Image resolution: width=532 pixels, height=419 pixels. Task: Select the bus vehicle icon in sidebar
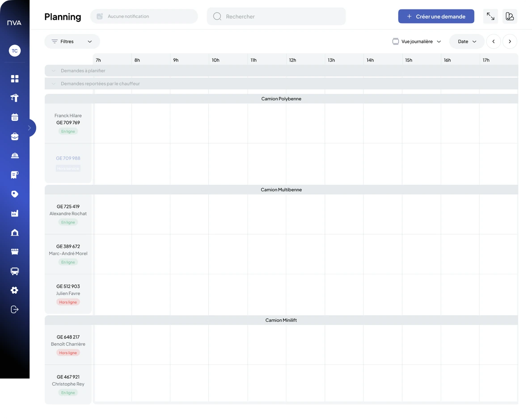coord(15,271)
